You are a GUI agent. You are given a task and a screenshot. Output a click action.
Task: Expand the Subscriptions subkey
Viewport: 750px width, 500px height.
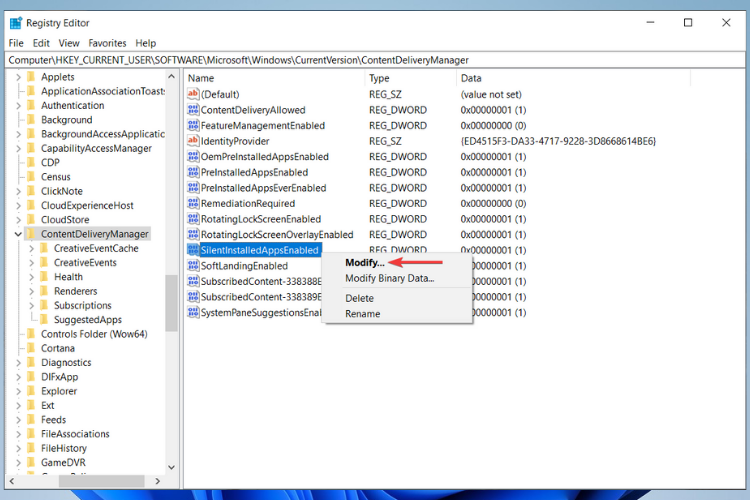32,305
